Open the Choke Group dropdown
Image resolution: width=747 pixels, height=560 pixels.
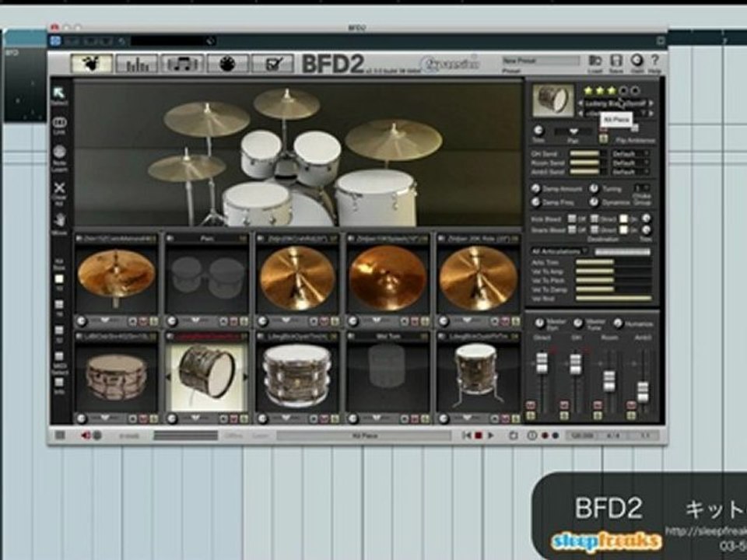click(x=642, y=188)
